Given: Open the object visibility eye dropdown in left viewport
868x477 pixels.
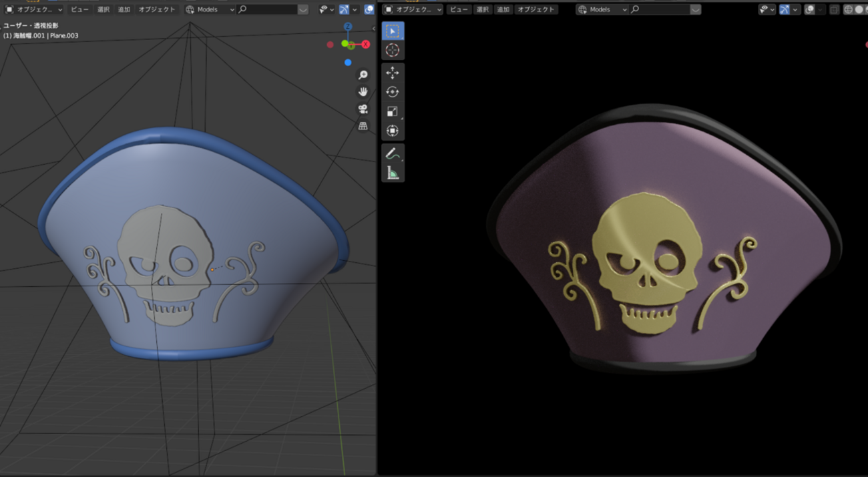Looking at the screenshot, I should [x=327, y=9].
